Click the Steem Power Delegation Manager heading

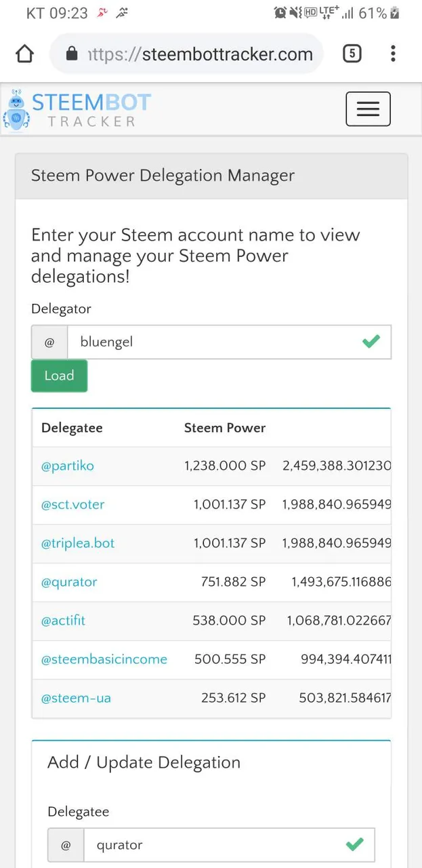point(163,176)
